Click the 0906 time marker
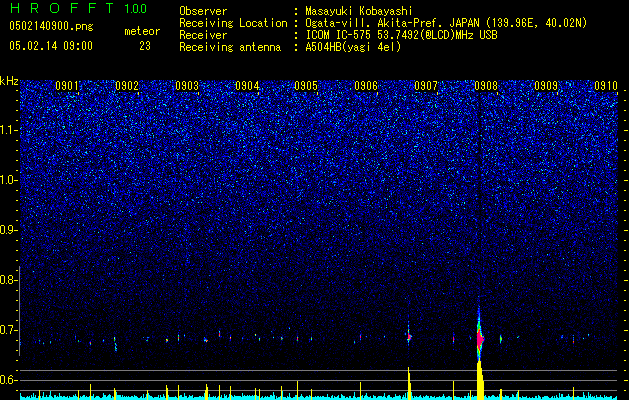Image resolution: width=629 pixels, height=400 pixels. point(366,86)
